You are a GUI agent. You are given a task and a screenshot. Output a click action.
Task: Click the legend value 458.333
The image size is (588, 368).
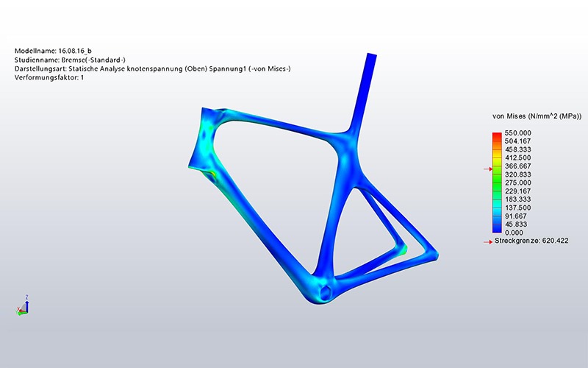tap(518, 149)
